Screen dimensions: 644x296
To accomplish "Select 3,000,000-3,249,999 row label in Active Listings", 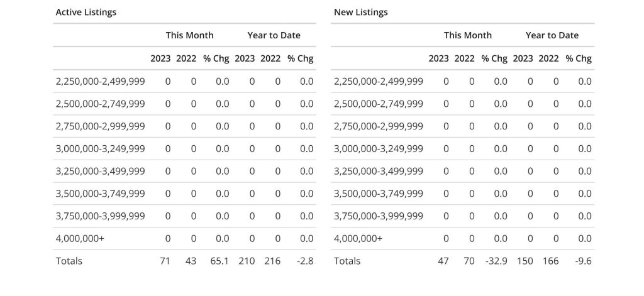I will click(x=100, y=148).
